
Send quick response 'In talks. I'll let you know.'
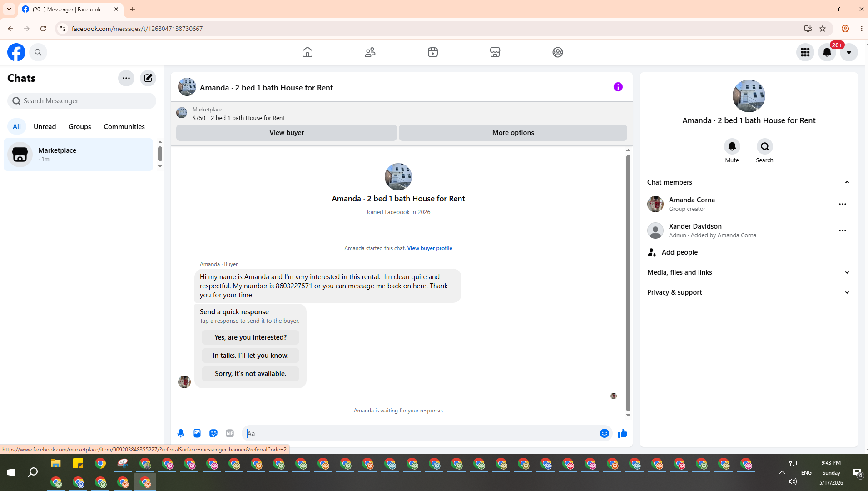pyautogui.click(x=251, y=356)
